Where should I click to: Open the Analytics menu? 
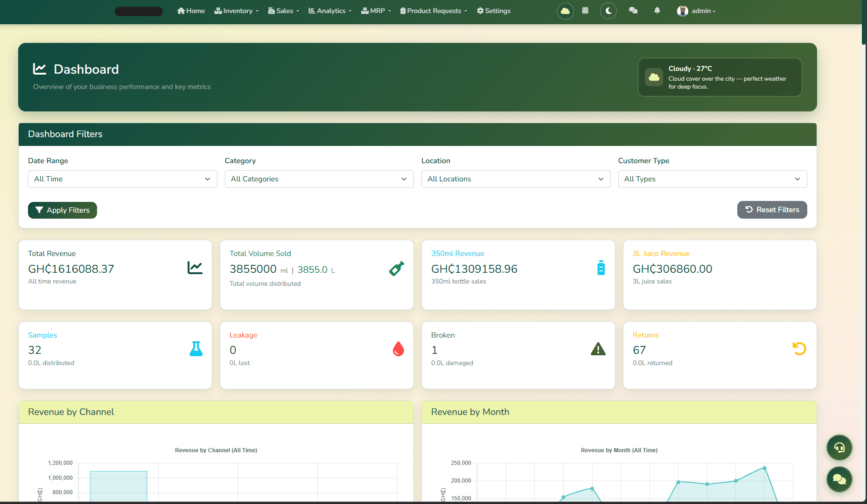coord(330,11)
